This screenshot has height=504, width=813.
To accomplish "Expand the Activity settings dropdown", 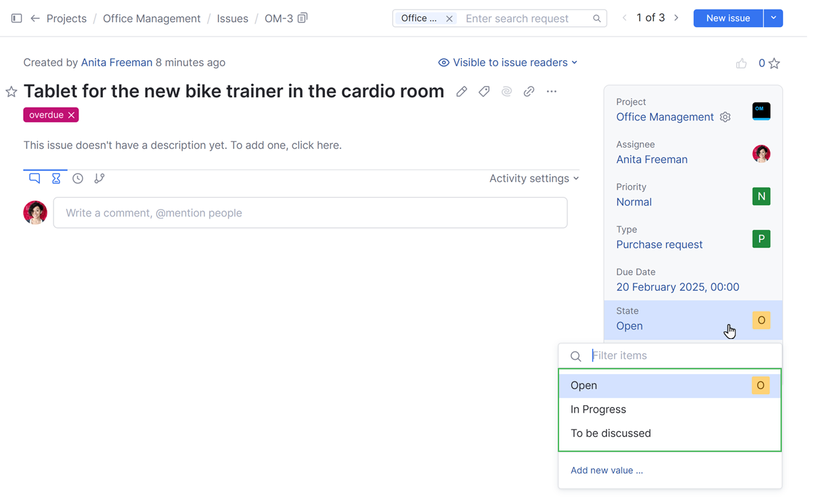I will 534,179.
